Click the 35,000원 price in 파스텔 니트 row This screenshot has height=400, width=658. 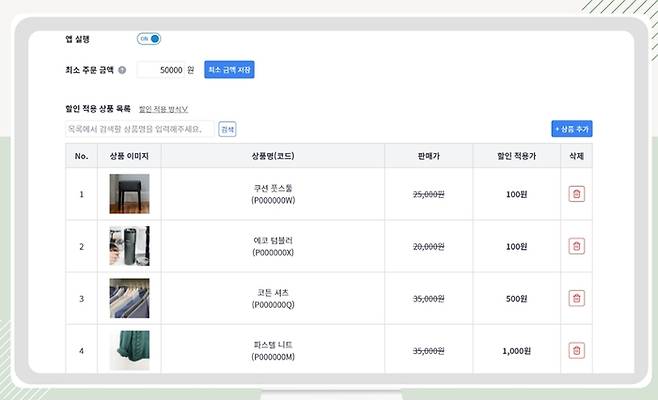pos(428,351)
